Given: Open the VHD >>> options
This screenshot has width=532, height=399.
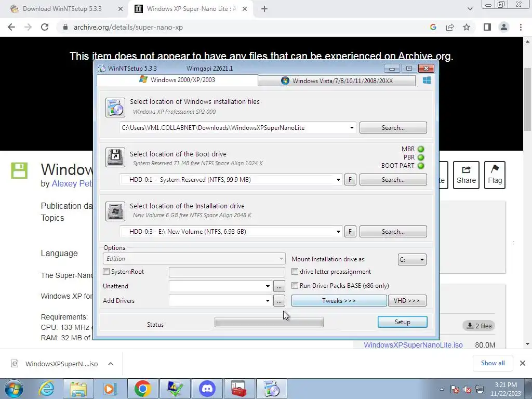Looking at the screenshot, I should pyautogui.click(x=407, y=301).
